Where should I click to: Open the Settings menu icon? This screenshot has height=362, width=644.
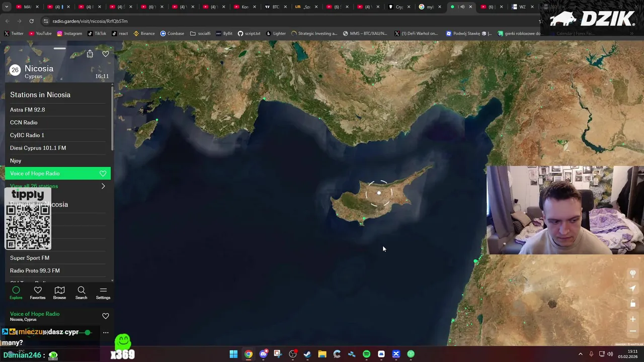tap(103, 293)
